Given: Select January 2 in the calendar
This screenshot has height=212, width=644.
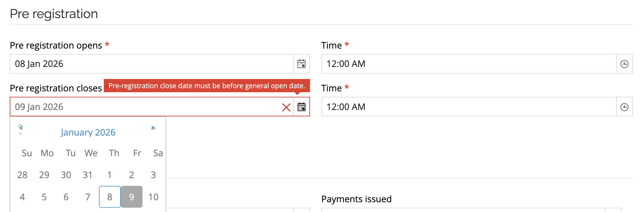Looking at the screenshot, I should click(131, 175).
